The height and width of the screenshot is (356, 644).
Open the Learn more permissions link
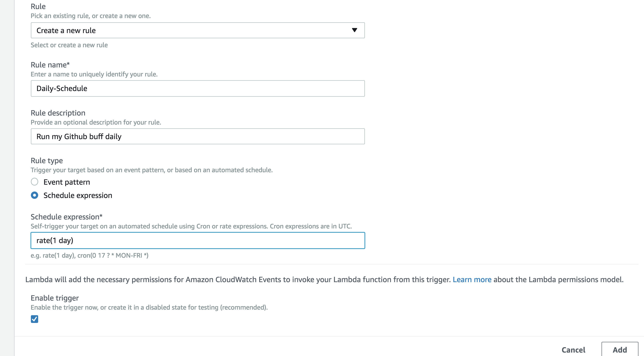[x=472, y=279]
